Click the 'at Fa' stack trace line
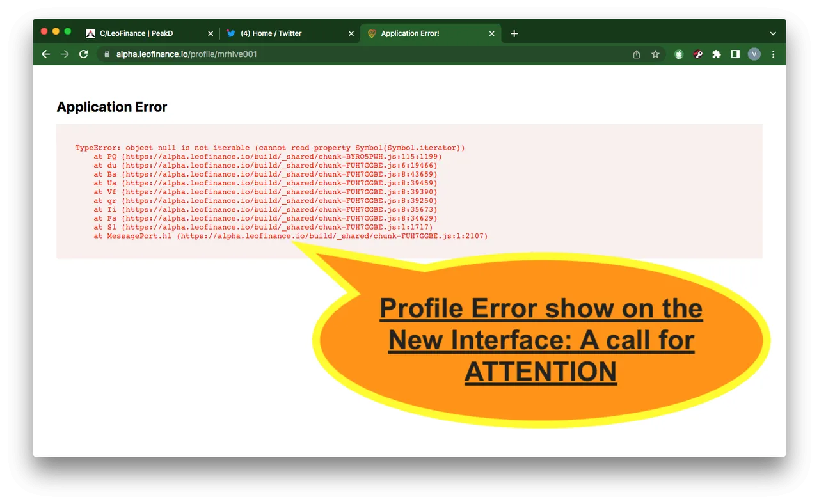819x504 pixels. [x=266, y=219]
